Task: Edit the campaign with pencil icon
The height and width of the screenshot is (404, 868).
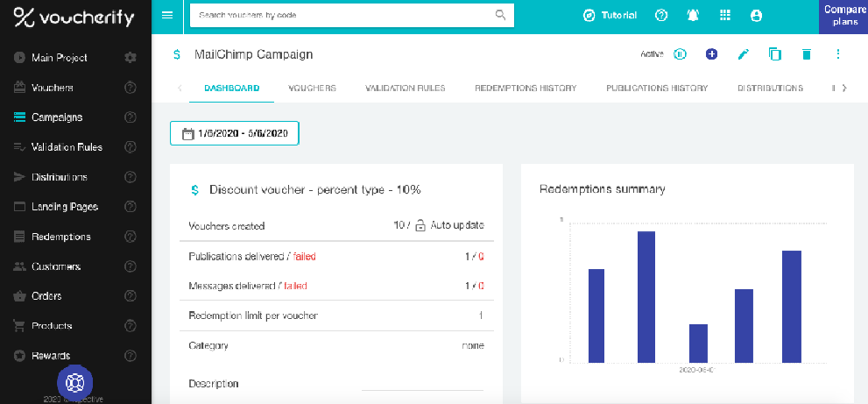Action: pyautogui.click(x=744, y=54)
